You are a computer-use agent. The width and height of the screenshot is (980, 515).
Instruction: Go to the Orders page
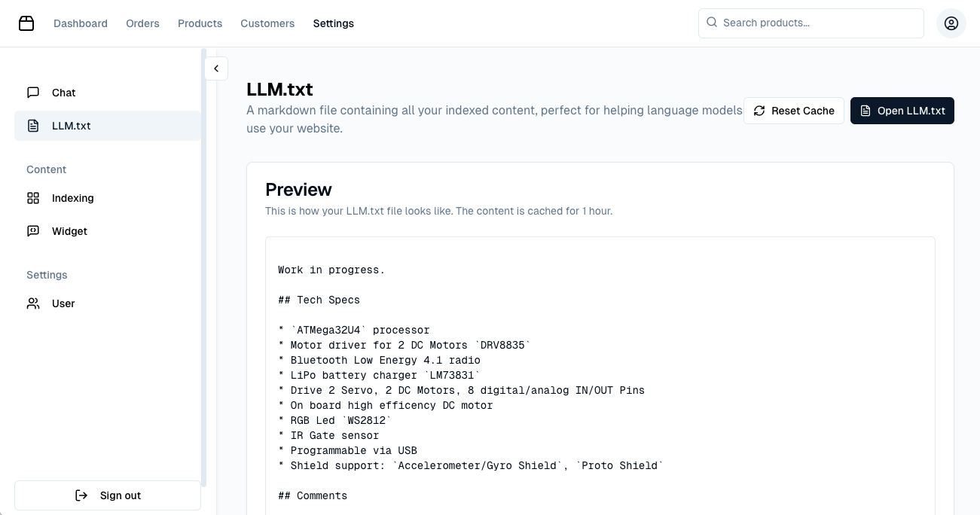[x=142, y=23]
